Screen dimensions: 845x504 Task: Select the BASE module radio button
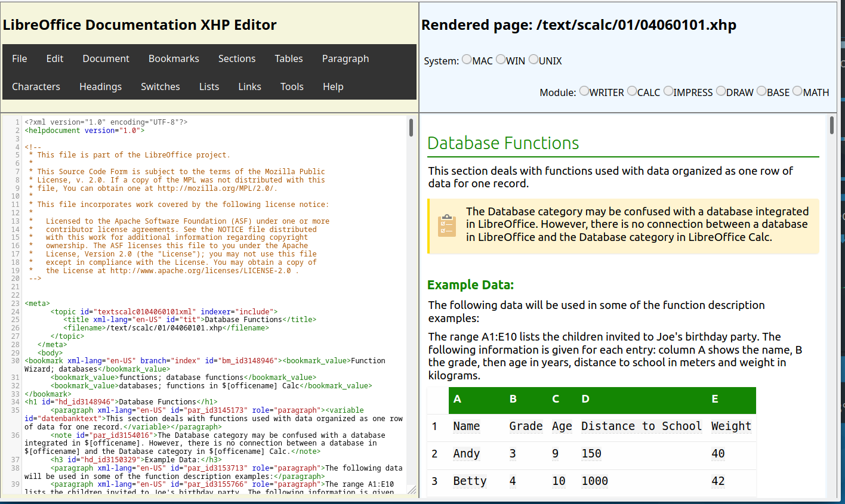pos(761,91)
